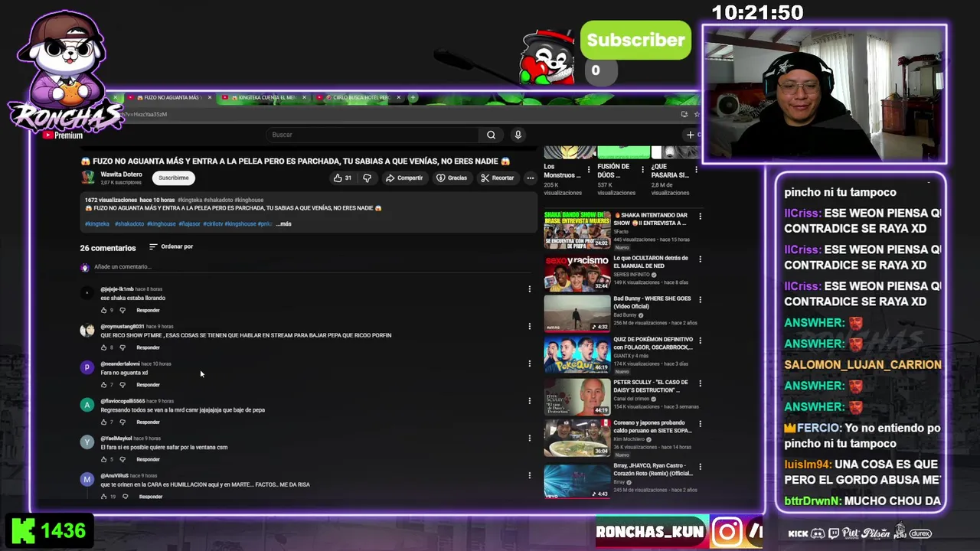Click the Gracias button
Viewport: 980px width, 551px height.
(452, 178)
